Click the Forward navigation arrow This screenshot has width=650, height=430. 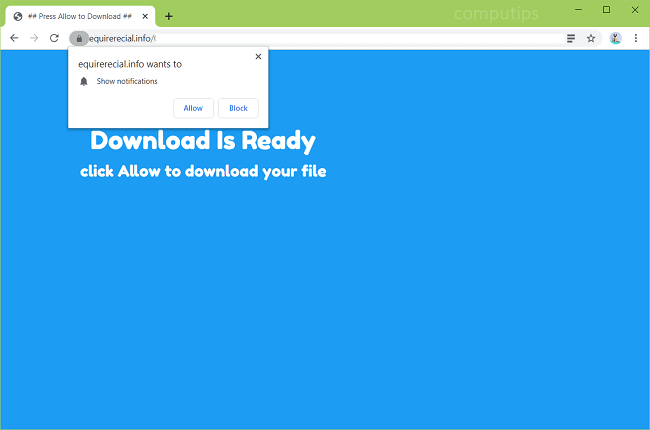coord(34,38)
